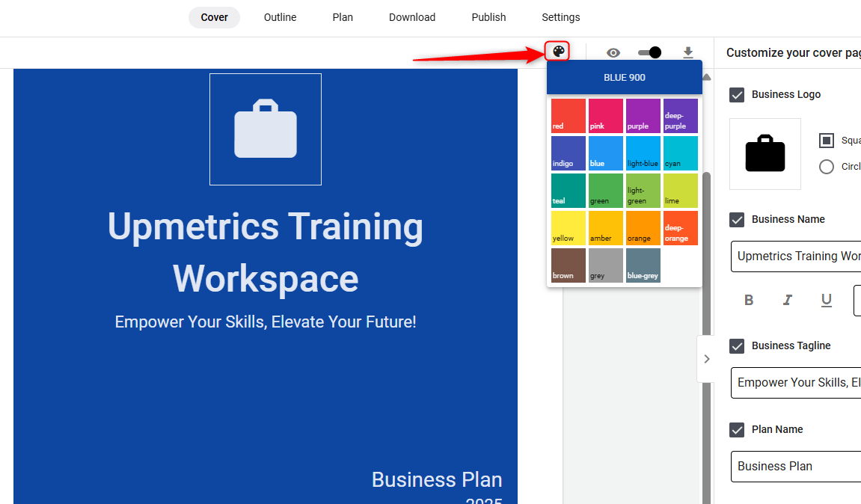Click the tagline 'Empower Your Skills, Elevate Your Future!'
861x504 pixels.
tap(266, 322)
